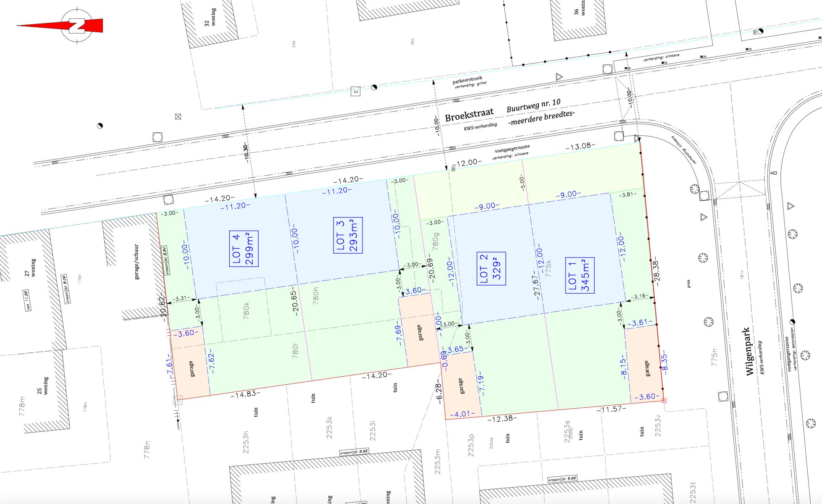This screenshot has width=822, height=504.
Task: Click the -13.08- frontage dimension
Action: (580, 146)
